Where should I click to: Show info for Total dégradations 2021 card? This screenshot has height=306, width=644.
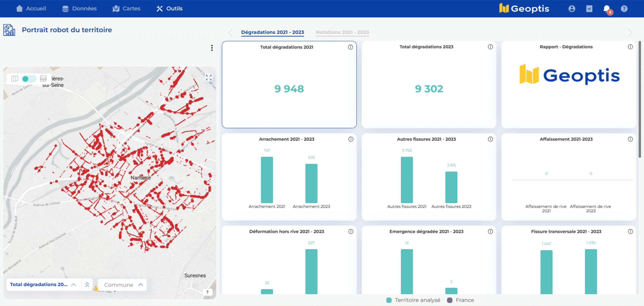pyautogui.click(x=350, y=47)
